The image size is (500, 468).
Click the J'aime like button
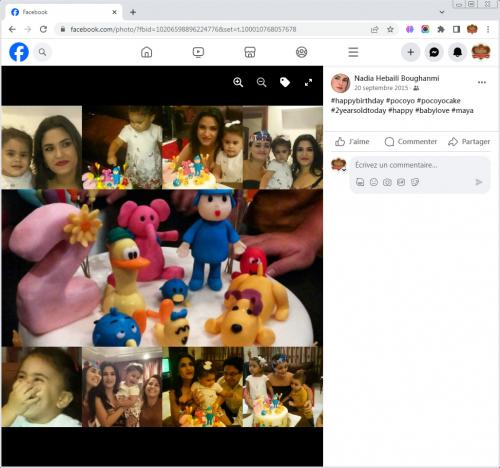tap(352, 142)
